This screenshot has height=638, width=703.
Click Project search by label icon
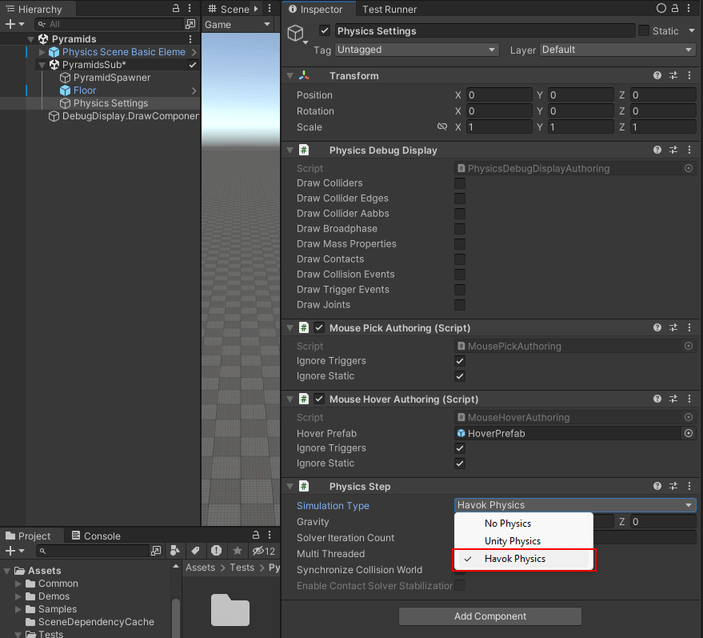(195, 551)
